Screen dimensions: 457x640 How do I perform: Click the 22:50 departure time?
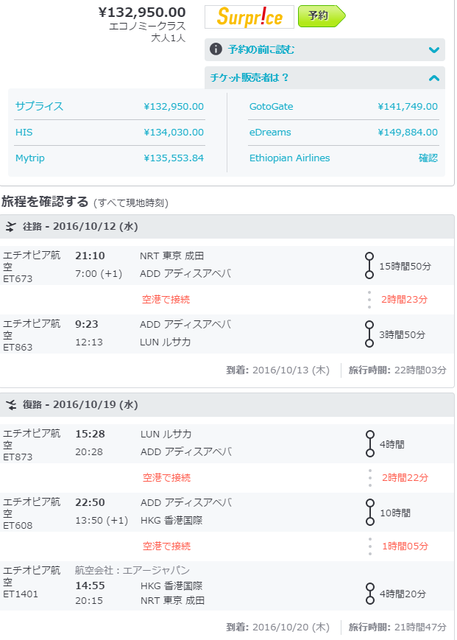coord(90,503)
